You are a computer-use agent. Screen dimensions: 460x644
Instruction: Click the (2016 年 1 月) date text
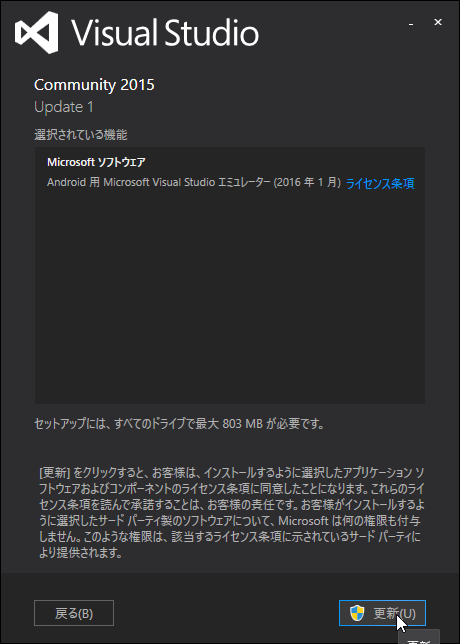click(x=308, y=182)
